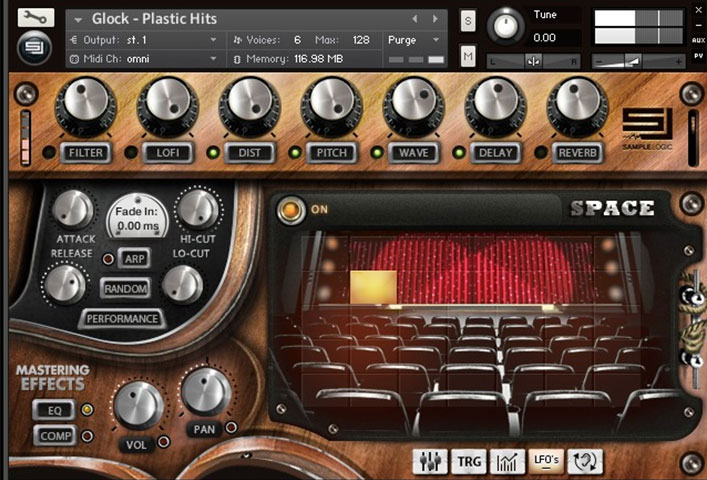The image size is (707, 480).
Task: Toggle the PAN red LED
Action: (231, 427)
